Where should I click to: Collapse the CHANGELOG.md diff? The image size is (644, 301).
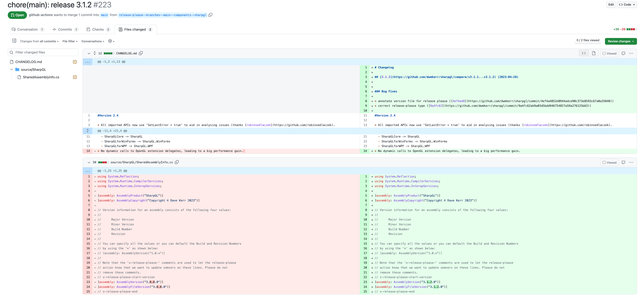tap(89, 53)
